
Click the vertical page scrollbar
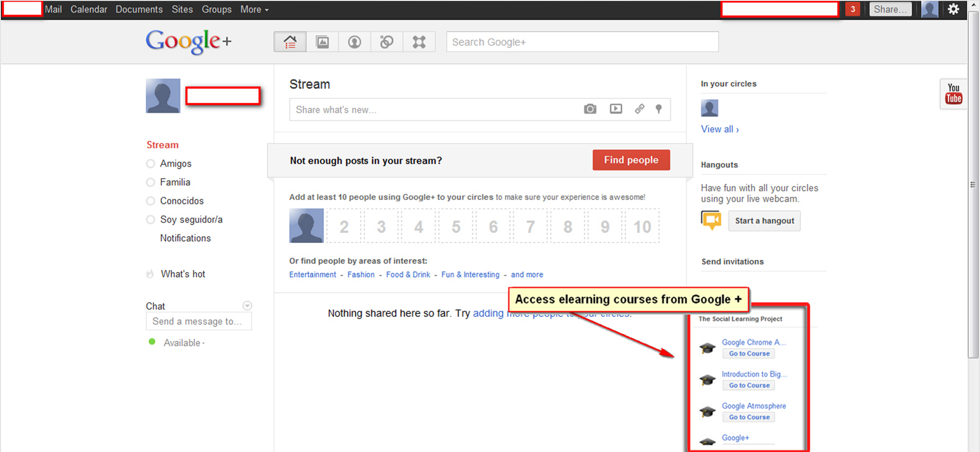[x=973, y=184]
